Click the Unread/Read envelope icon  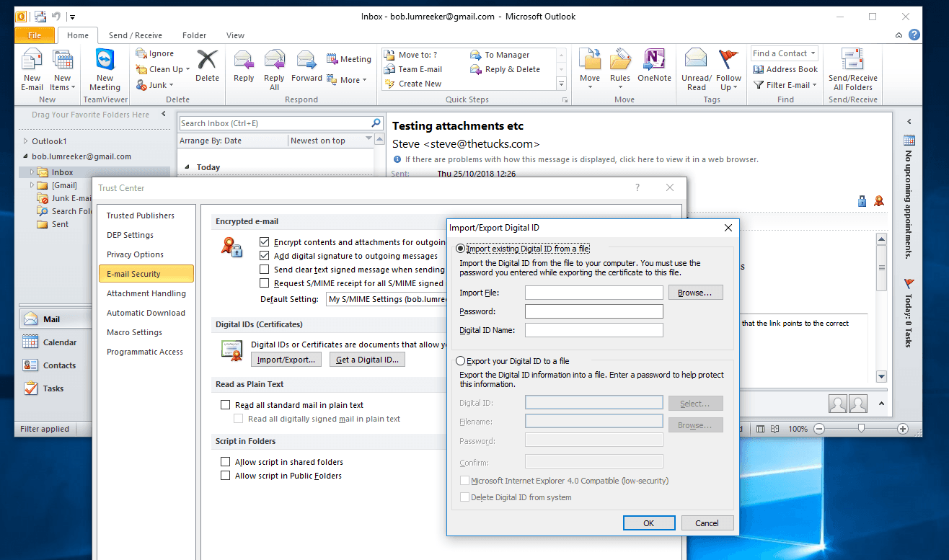(x=696, y=60)
